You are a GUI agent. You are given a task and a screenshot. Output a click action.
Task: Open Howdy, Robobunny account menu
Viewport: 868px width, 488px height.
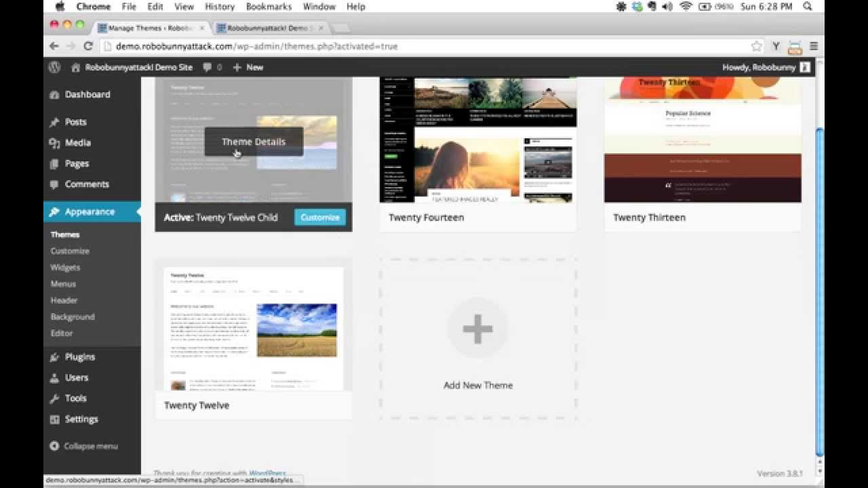766,67
